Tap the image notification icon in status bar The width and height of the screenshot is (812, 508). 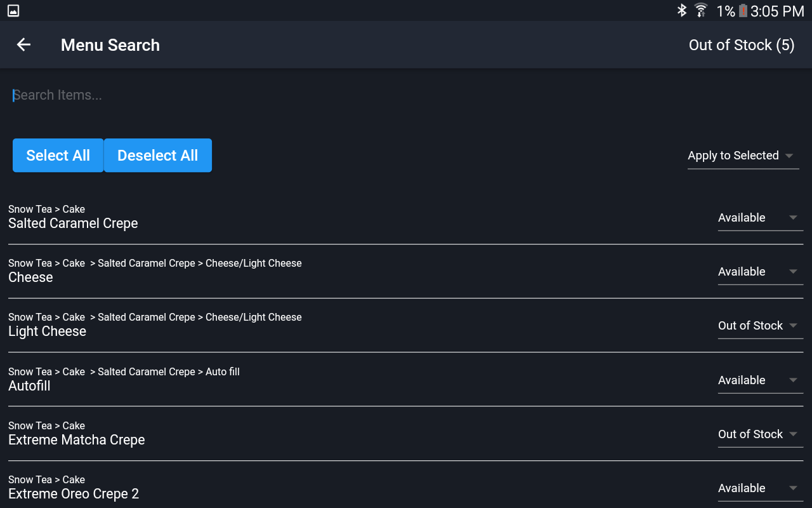[x=13, y=11]
